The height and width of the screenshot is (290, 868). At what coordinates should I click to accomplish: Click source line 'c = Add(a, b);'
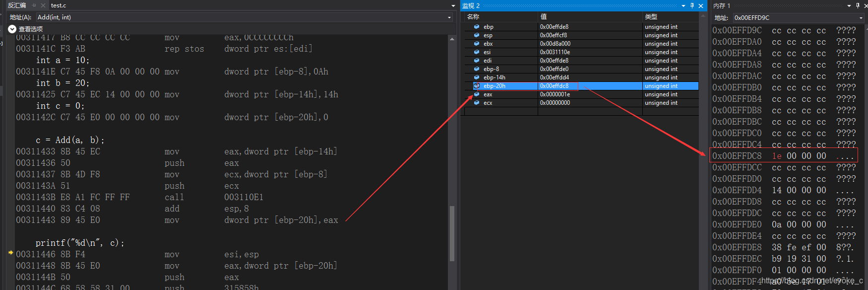(x=70, y=140)
